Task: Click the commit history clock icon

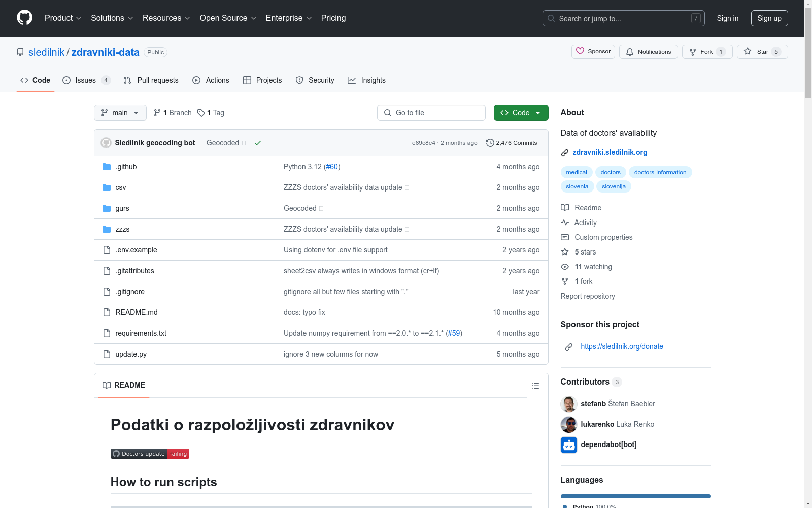Action: click(x=490, y=143)
